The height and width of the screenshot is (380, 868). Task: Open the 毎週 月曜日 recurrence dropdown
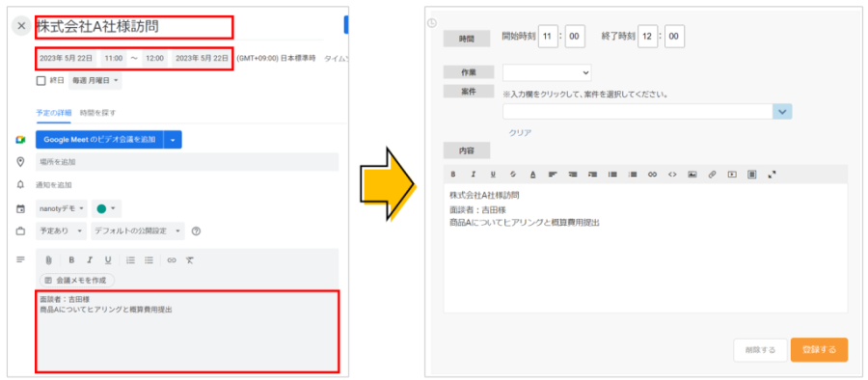(95, 81)
